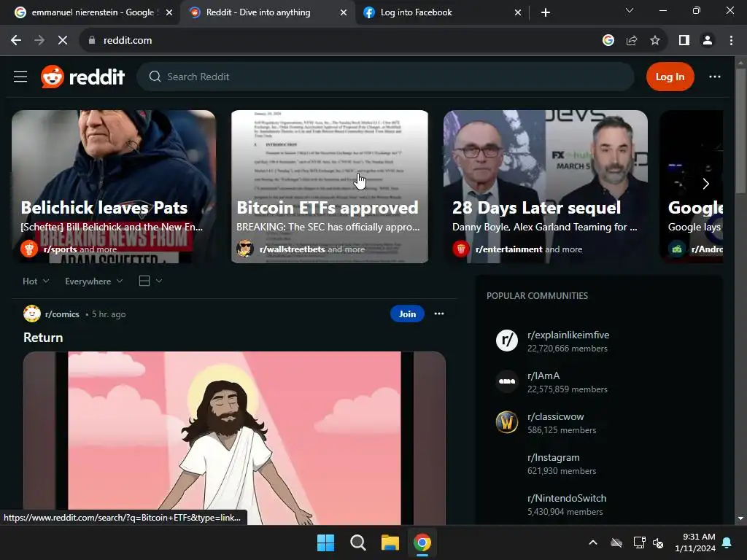747x560 pixels.
Task: Open r/IAmA community link
Action: point(543,376)
